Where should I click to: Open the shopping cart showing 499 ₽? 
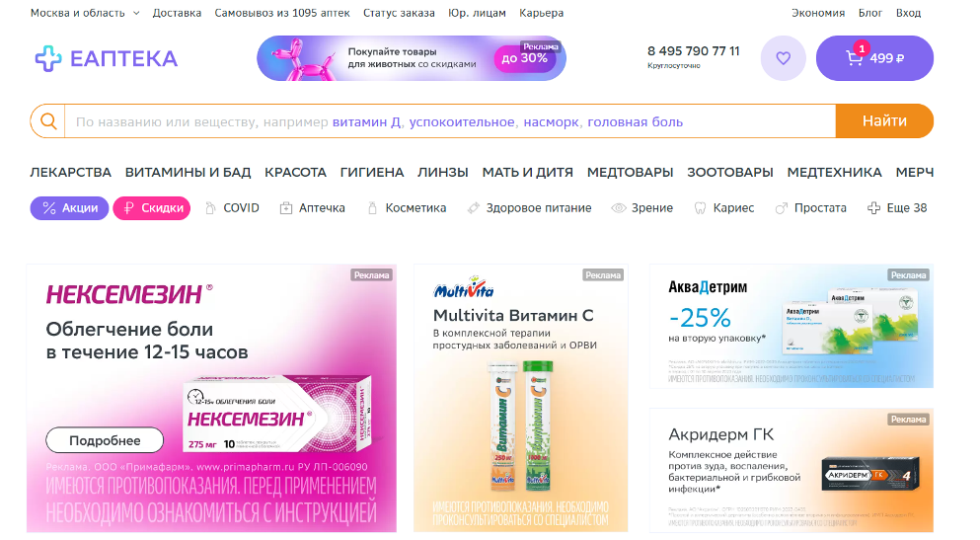pos(874,58)
